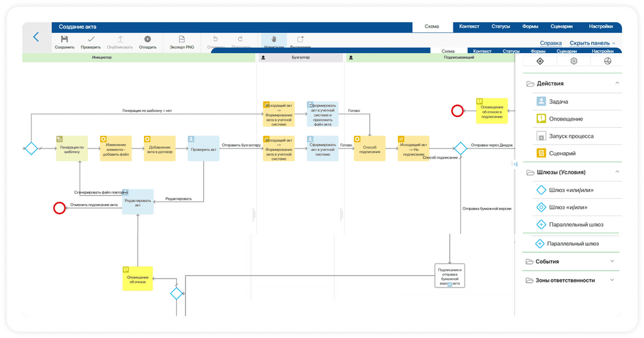
Task: Click the blue back arrow
Action: click(x=35, y=37)
